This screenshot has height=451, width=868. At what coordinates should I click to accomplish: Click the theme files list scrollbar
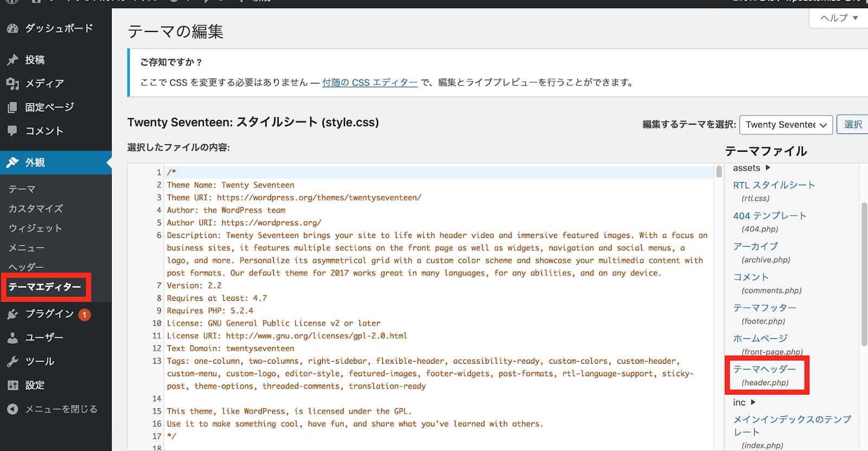point(865,274)
